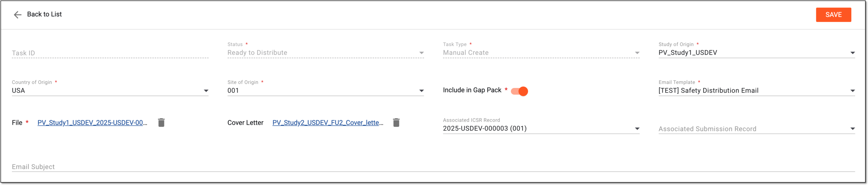This screenshot has height=185, width=868.
Task: Click the Task ID field
Action: point(110,53)
